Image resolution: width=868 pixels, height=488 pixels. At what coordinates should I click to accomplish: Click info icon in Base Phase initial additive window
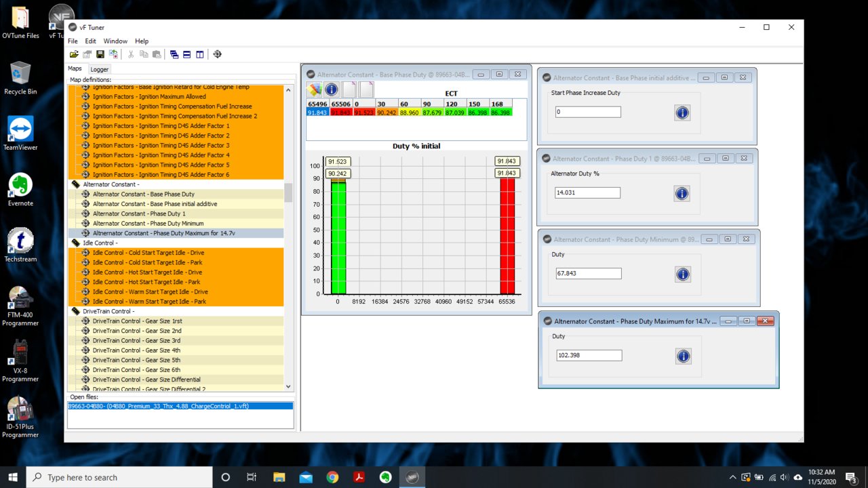683,113
